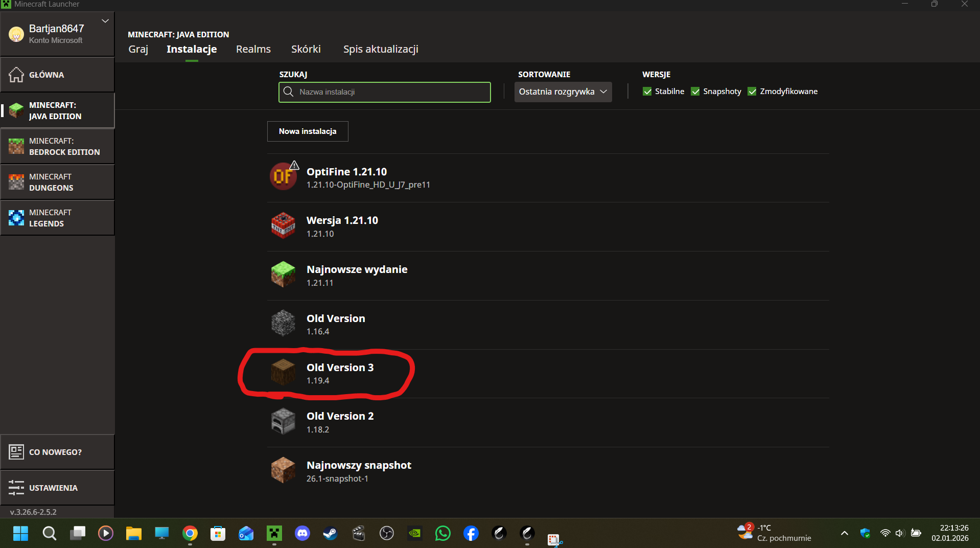
Task: Open the Spis aktualizacji tab
Action: (381, 49)
